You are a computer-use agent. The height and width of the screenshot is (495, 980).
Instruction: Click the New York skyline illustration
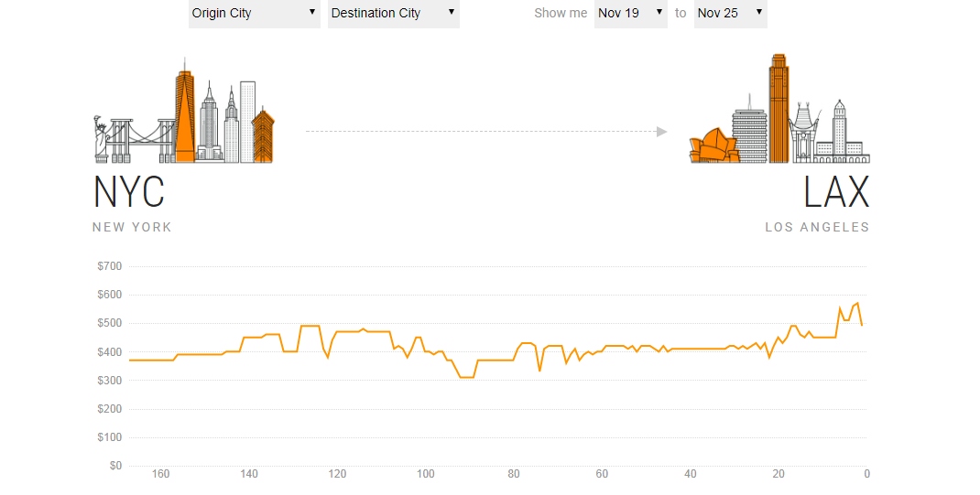[184, 111]
